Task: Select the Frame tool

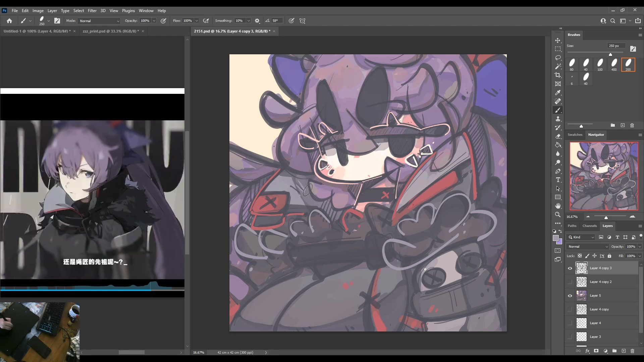Action: pyautogui.click(x=558, y=84)
